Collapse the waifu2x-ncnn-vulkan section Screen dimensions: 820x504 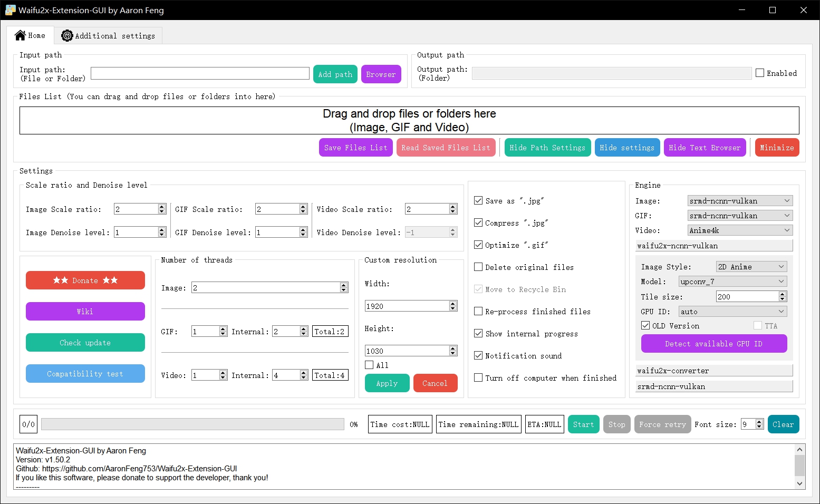(x=715, y=246)
